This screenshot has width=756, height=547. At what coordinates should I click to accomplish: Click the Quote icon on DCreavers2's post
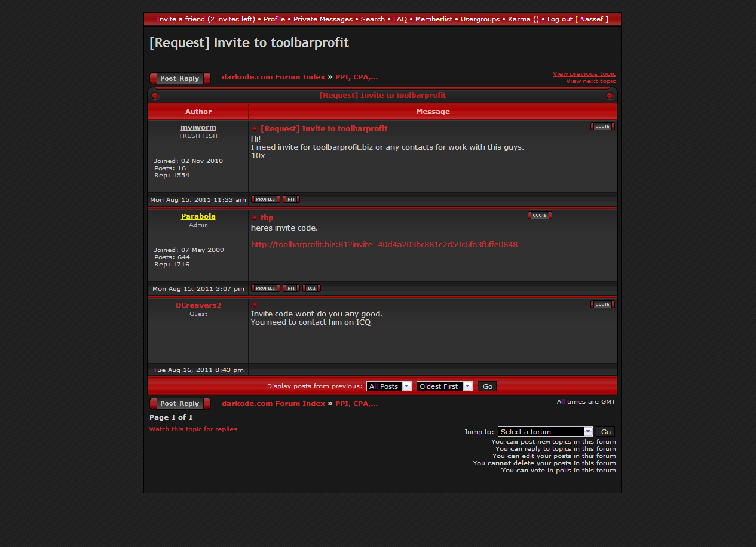pyautogui.click(x=602, y=305)
